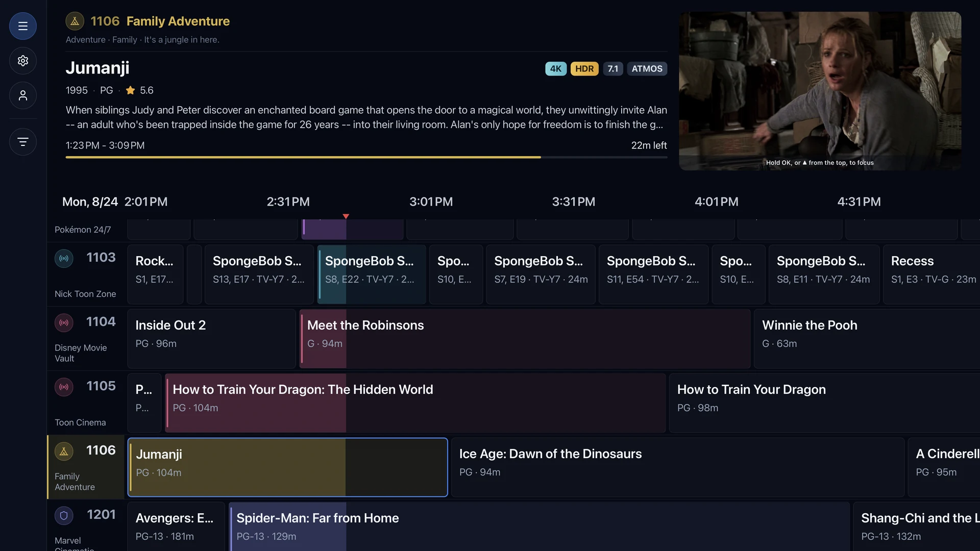Select Recess S1, E3 program
Screen dimensions: 980x551
pyautogui.click(x=932, y=274)
